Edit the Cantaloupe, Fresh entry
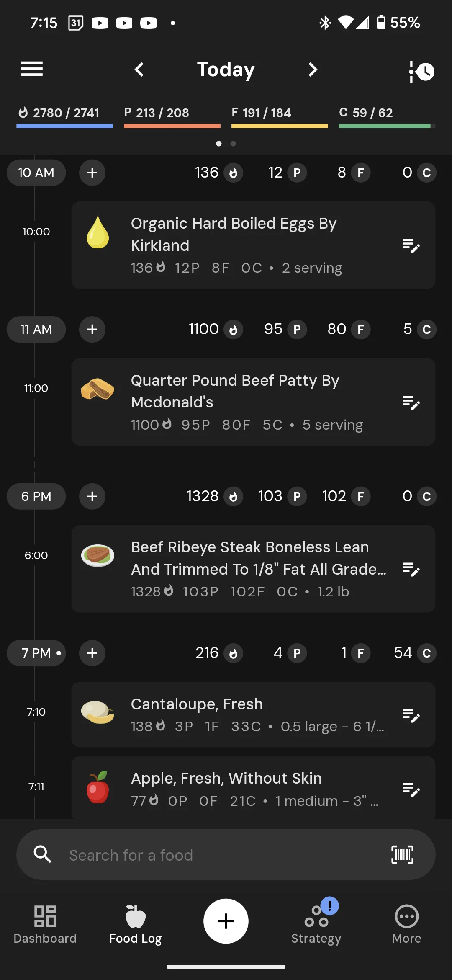Viewport: 452px width, 980px height. pyautogui.click(x=411, y=715)
